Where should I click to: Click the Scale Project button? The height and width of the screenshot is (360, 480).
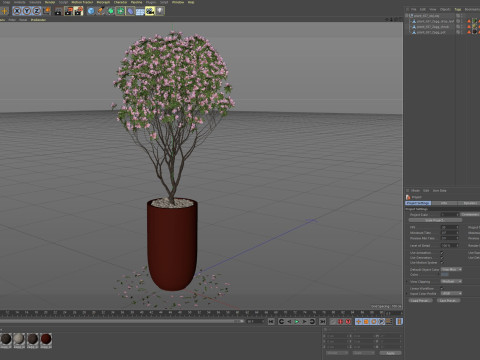point(435,220)
